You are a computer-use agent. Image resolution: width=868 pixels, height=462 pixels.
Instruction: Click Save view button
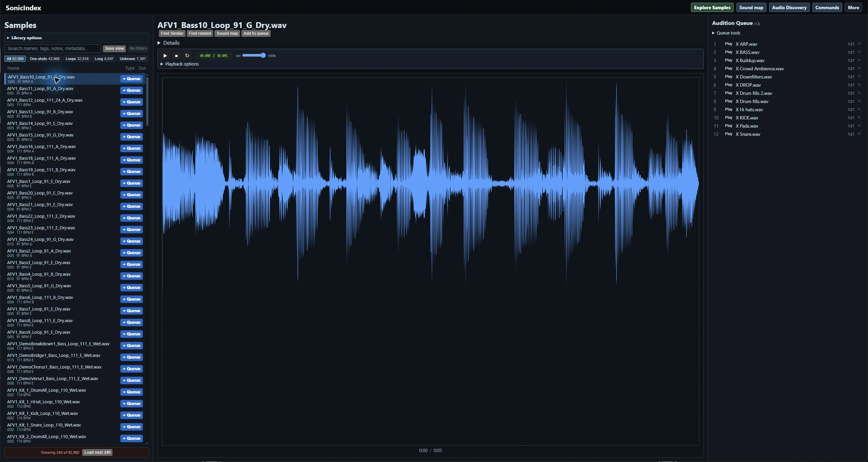pos(115,48)
